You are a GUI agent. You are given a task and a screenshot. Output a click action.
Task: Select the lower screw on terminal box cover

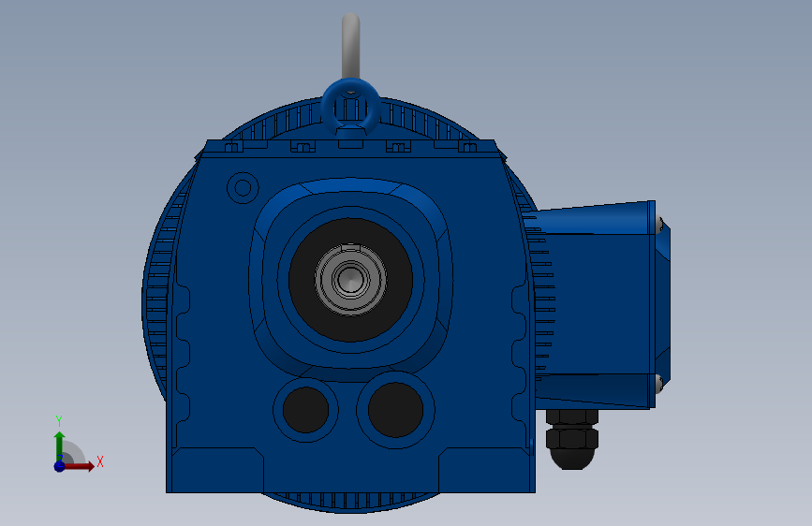pos(659,384)
